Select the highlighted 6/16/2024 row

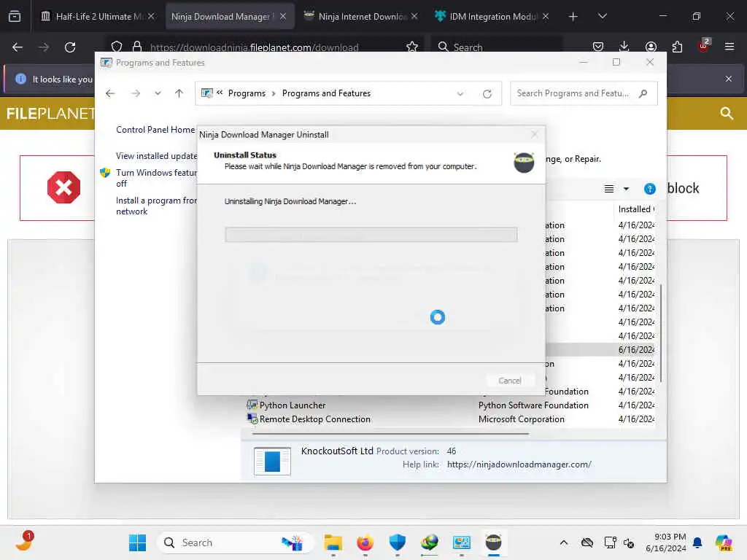click(600, 349)
